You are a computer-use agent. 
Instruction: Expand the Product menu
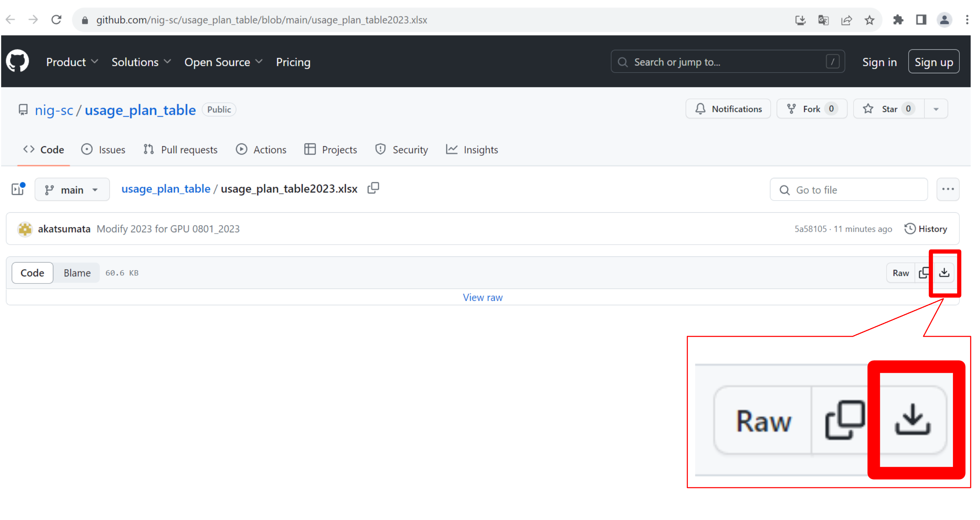tap(72, 62)
